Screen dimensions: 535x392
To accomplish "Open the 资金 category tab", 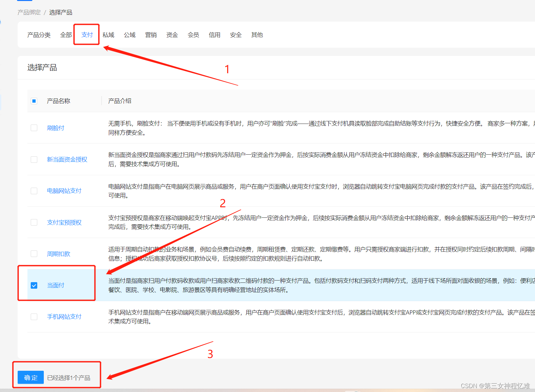I will 172,35.
